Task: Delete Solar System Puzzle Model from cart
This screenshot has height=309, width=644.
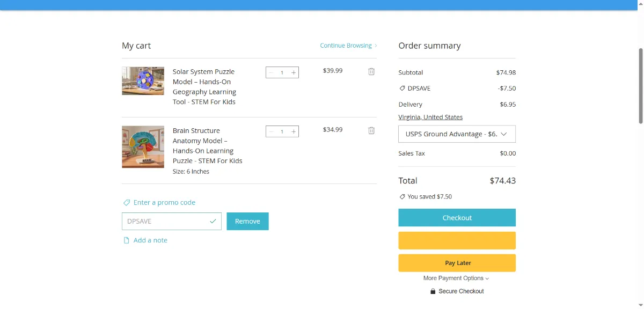Action: [371, 71]
